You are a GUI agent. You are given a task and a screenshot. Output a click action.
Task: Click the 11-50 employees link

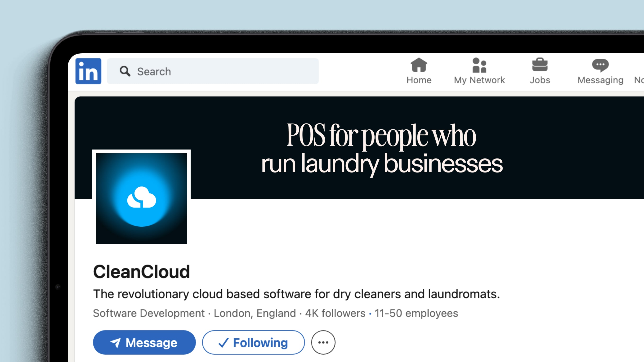coord(416,313)
